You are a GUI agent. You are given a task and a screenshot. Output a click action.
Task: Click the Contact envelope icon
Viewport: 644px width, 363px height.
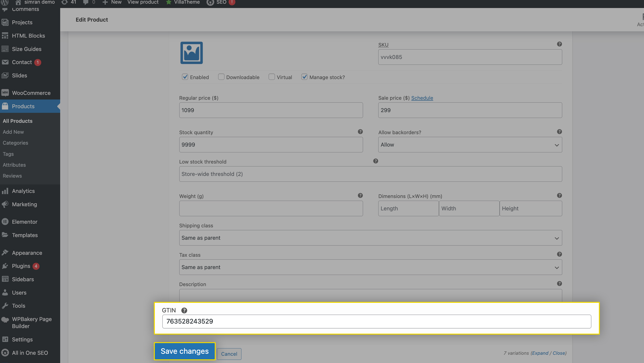[5, 62]
